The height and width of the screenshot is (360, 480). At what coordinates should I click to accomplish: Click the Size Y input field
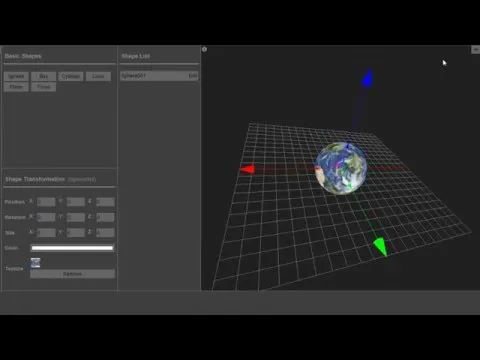tap(76, 232)
